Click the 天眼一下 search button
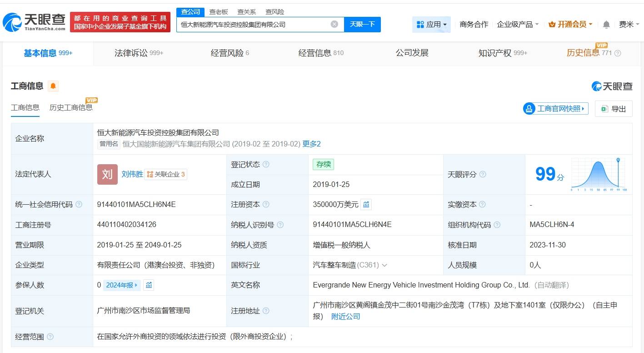644x353 pixels. 362,24
